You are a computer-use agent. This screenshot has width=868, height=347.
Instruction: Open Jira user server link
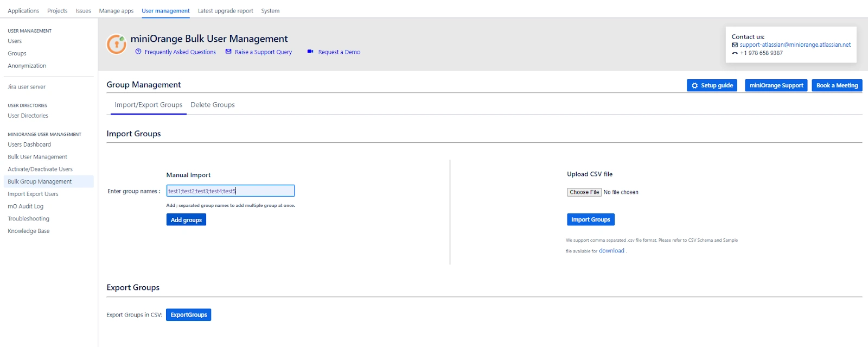[27, 87]
